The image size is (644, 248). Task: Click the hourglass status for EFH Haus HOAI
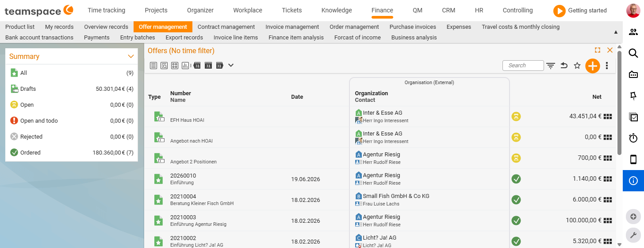pyautogui.click(x=516, y=116)
